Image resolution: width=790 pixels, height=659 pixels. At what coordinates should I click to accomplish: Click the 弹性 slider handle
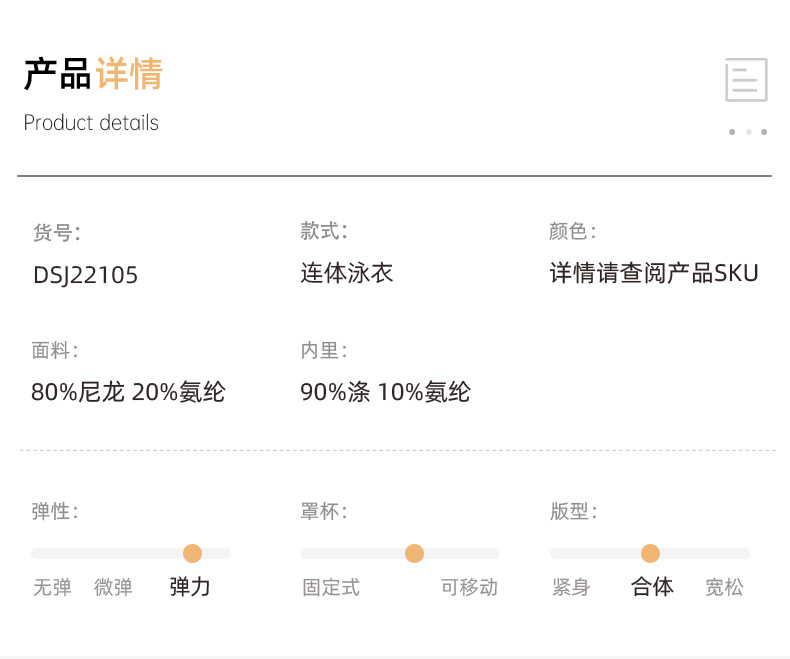192,553
